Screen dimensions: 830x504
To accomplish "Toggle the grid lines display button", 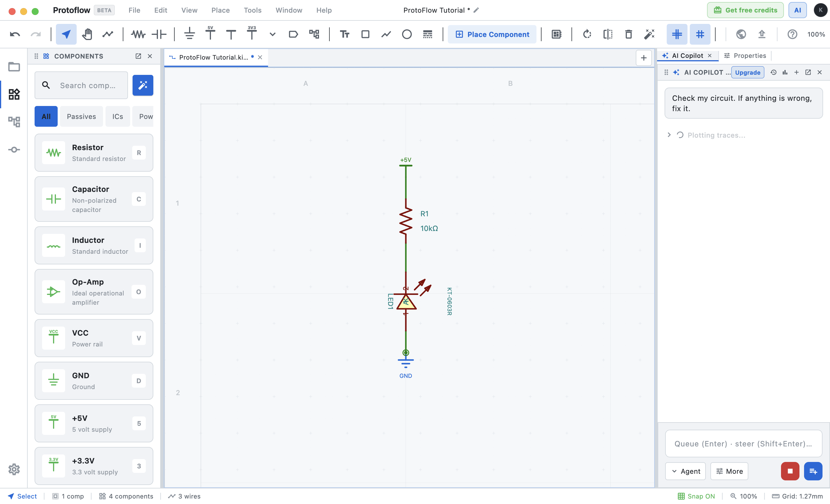I will (x=677, y=34).
